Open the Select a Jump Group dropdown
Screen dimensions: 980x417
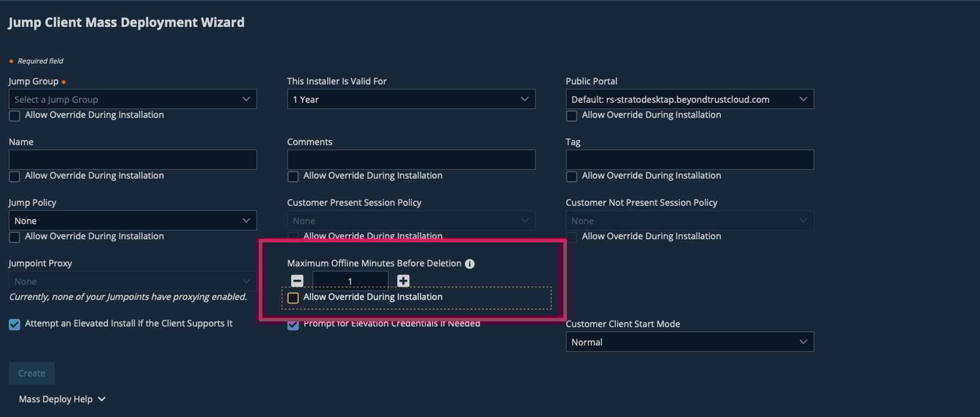(132, 99)
